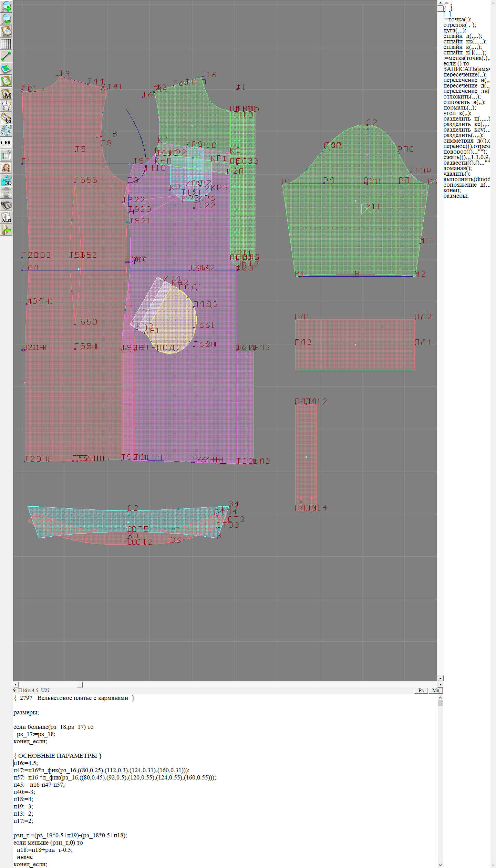Click the woman's portrait icon
This screenshot has width=496, height=868.
pyautogui.click(x=6, y=168)
